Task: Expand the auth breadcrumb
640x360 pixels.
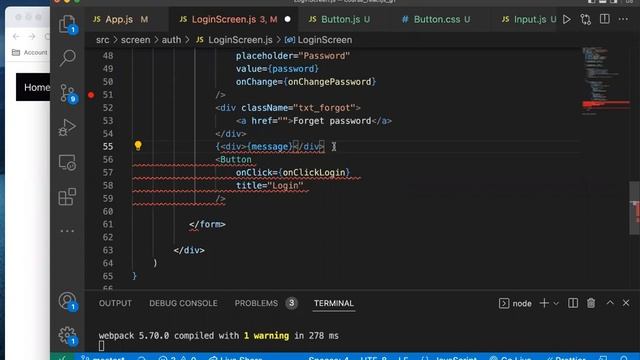Action: [171, 40]
